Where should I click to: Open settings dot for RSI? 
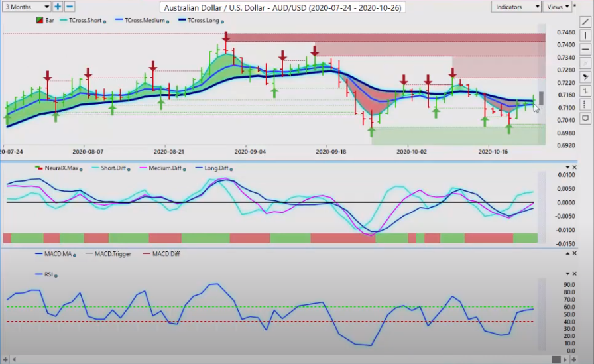coord(56,276)
